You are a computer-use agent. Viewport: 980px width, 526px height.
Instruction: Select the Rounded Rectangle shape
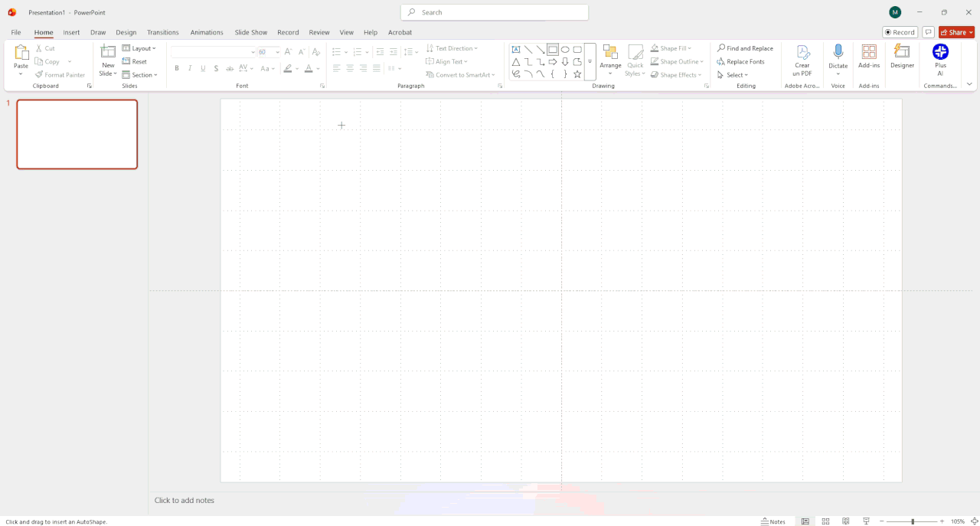point(577,50)
